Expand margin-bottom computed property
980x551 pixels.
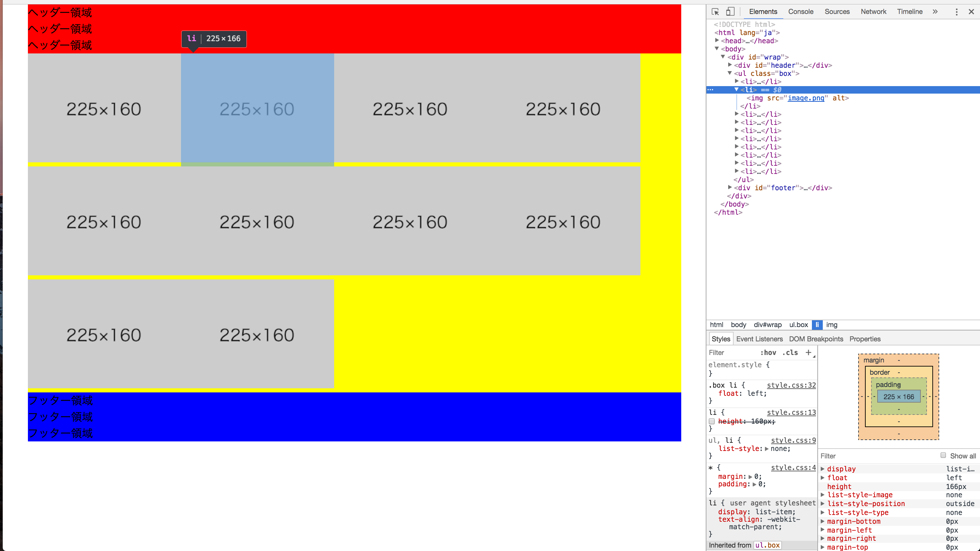point(822,521)
